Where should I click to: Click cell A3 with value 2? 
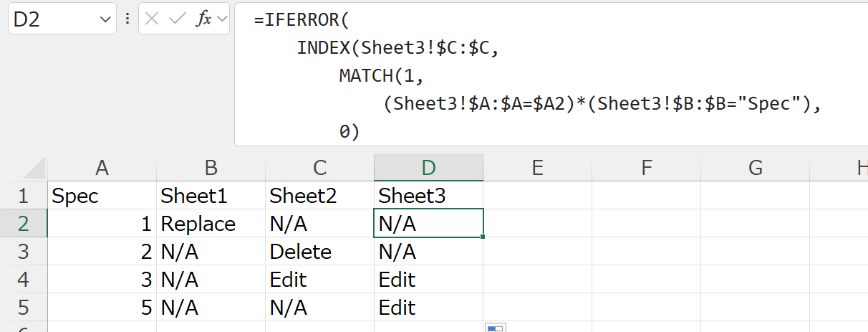click(102, 252)
